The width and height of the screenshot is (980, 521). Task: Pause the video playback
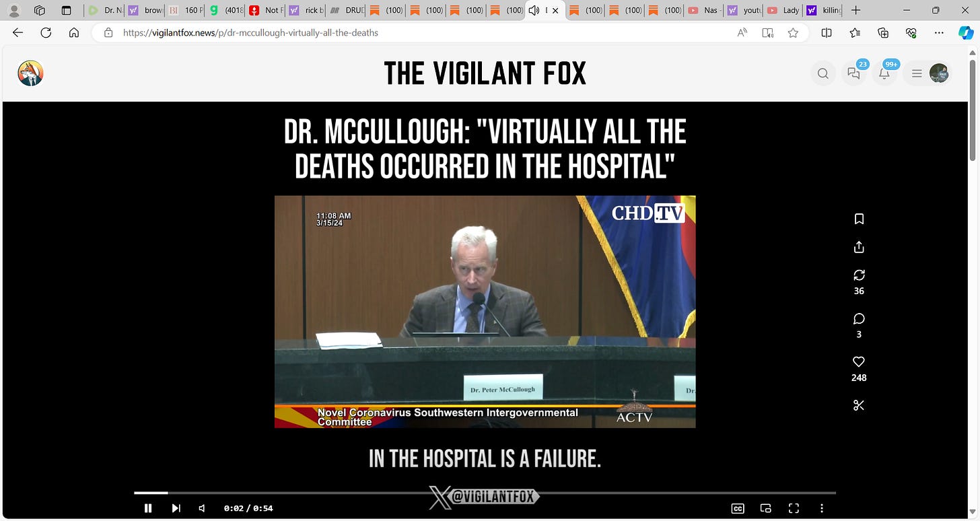coord(148,508)
